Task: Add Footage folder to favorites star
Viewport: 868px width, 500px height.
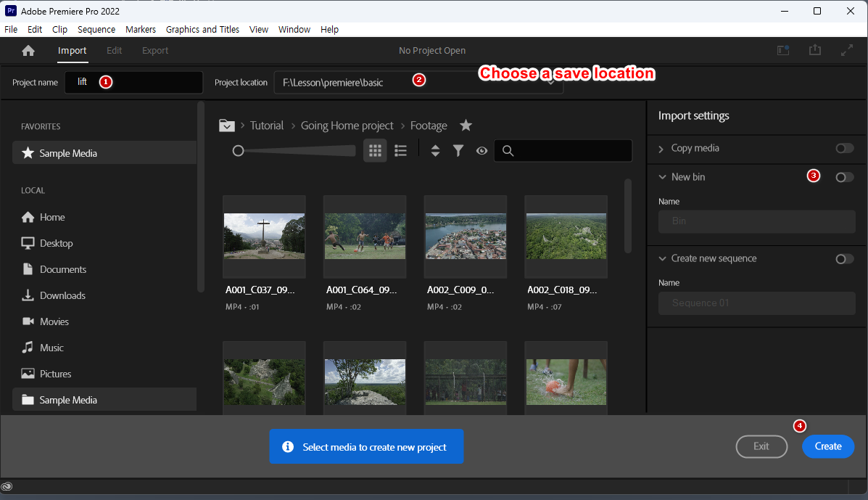Action: click(x=466, y=126)
